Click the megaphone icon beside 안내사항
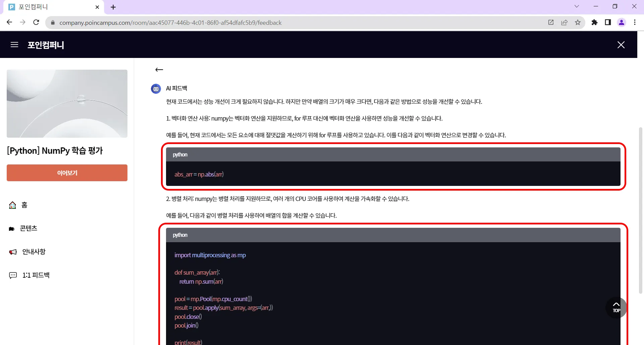 13,252
